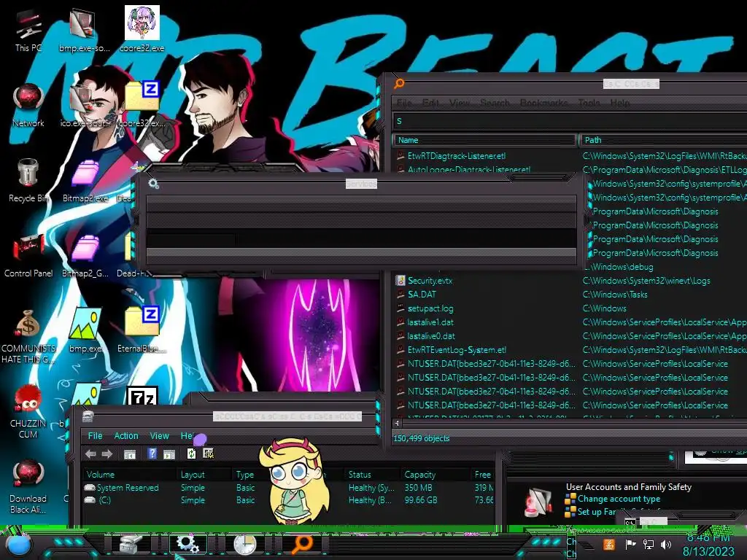Select the coore32.exe anime girl icon
This screenshot has height=560, width=747.
[x=142, y=28]
